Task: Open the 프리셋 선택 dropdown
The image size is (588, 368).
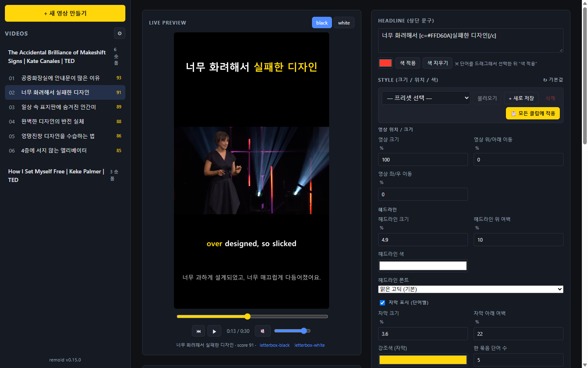Action: pyautogui.click(x=426, y=98)
